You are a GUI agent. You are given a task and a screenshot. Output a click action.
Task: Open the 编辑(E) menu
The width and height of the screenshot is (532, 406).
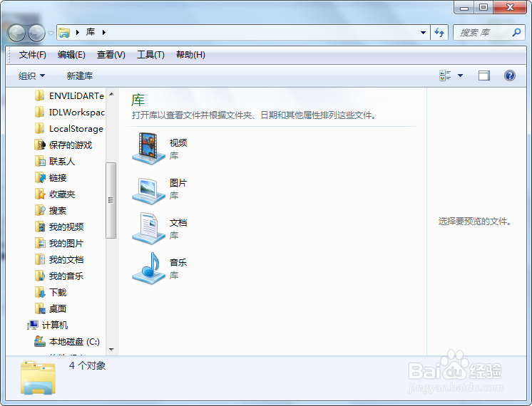pyautogui.click(x=71, y=55)
